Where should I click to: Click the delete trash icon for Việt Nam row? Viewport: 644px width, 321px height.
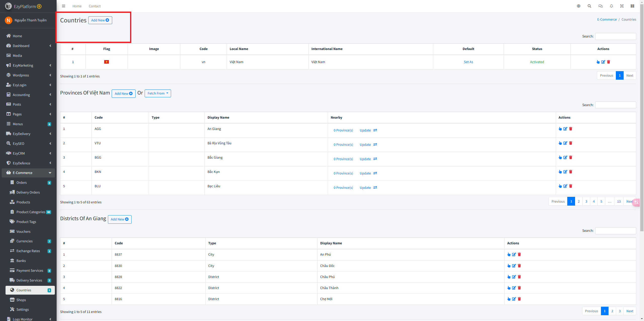609,62
